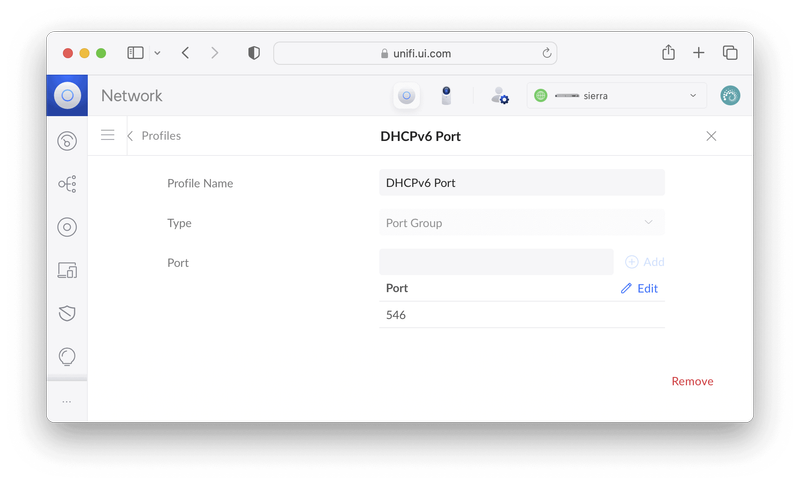The height and width of the screenshot is (484, 800).
Task: Close the DHCPv6 Port profile panel
Action: coord(711,136)
